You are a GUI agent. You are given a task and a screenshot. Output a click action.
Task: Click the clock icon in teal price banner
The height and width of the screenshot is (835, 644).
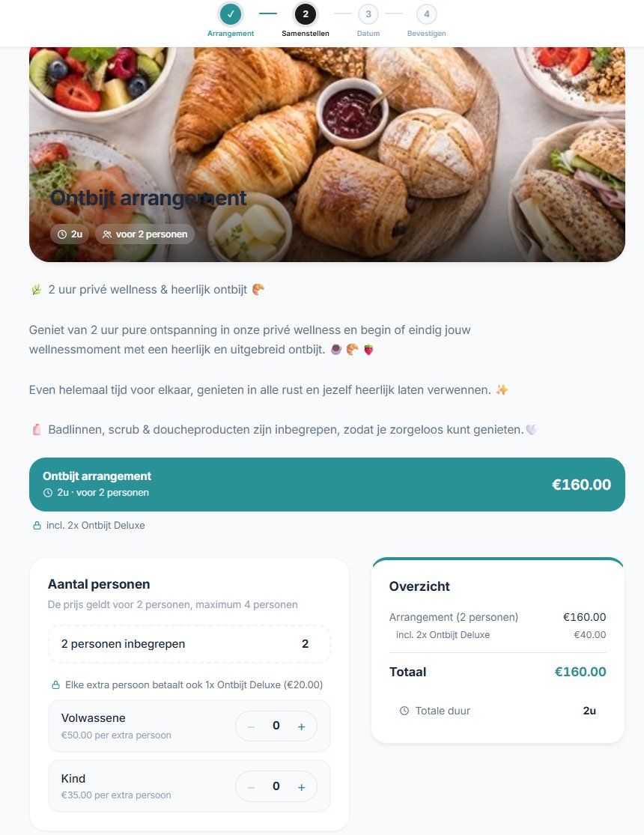tap(48, 493)
